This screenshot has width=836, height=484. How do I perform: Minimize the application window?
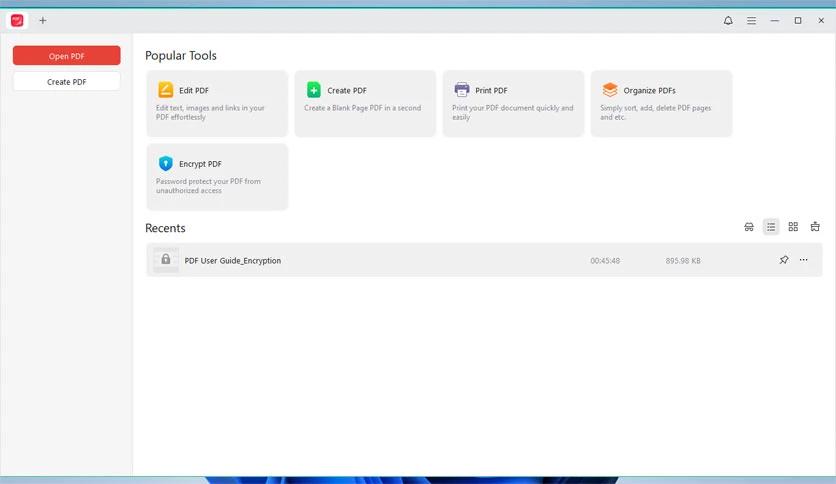coord(775,20)
